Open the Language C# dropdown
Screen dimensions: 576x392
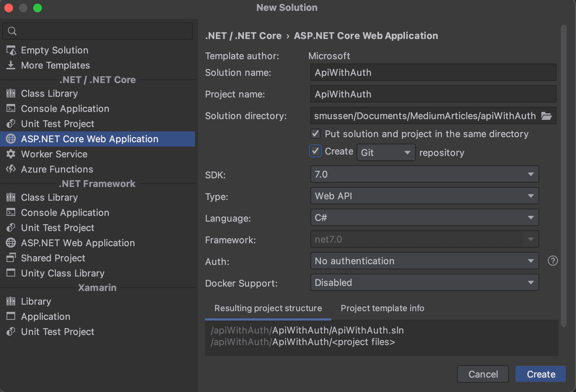(x=424, y=218)
